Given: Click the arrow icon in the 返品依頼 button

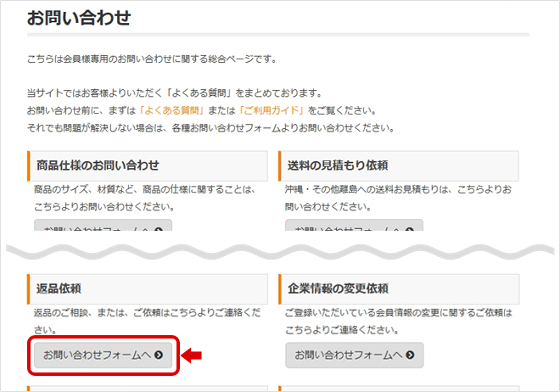Looking at the screenshot, I should tap(159, 356).
